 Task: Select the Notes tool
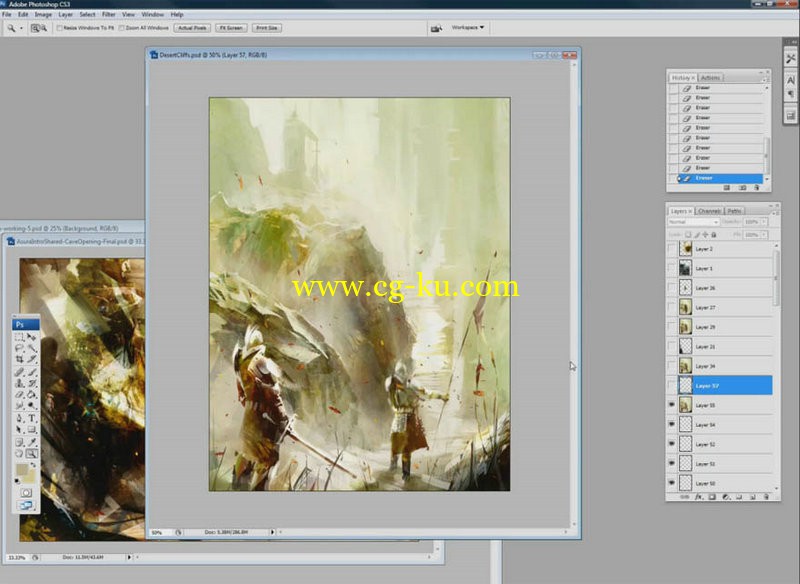click(19, 442)
